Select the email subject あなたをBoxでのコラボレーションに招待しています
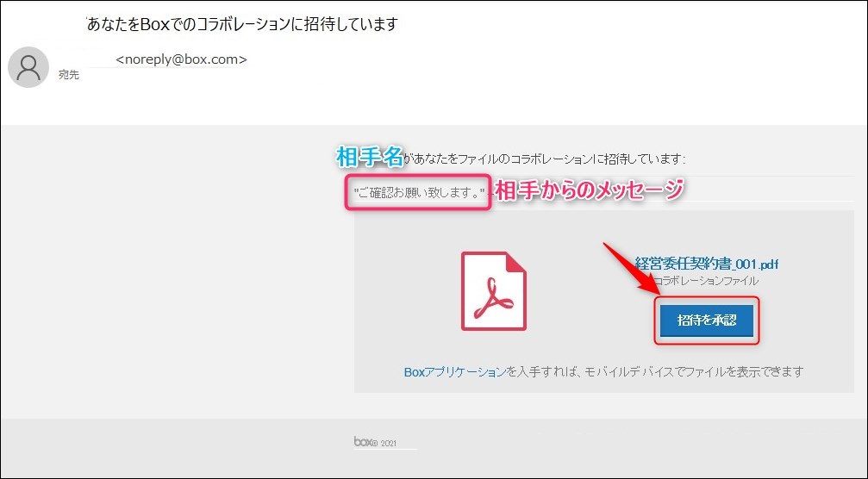The width and height of the screenshot is (868, 479). (x=242, y=24)
